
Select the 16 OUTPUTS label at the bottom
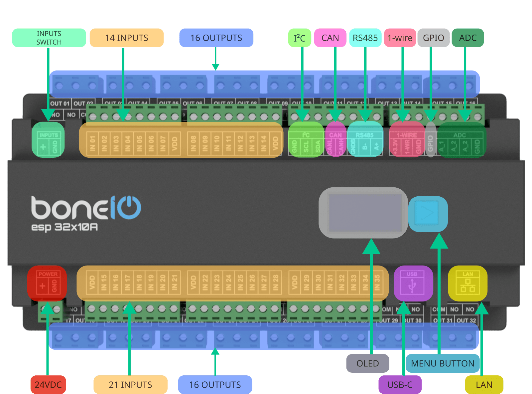click(215, 385)
